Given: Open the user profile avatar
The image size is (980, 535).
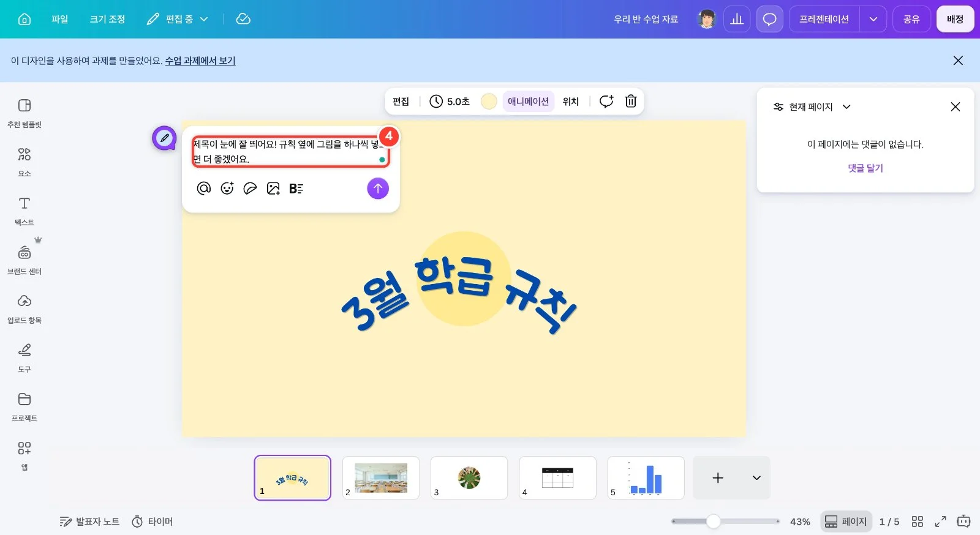Looking at the screenshot, I should point(707,19).
